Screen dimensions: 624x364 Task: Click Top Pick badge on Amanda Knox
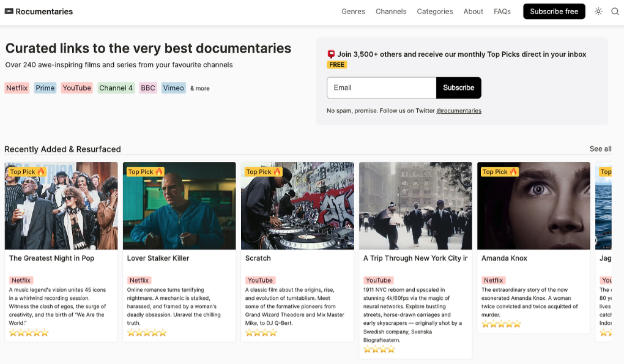pos(500,171)
